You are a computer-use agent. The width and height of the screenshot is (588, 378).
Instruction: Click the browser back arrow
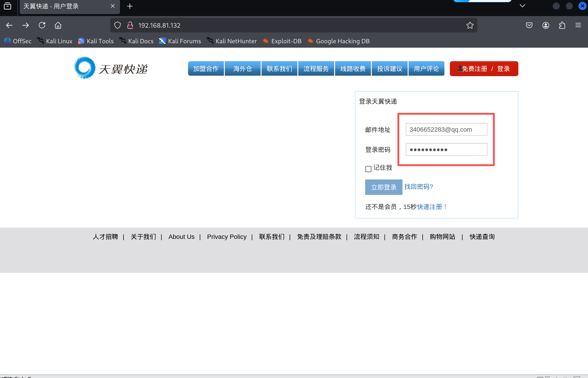pyautogui.click(x=9, y=25)
